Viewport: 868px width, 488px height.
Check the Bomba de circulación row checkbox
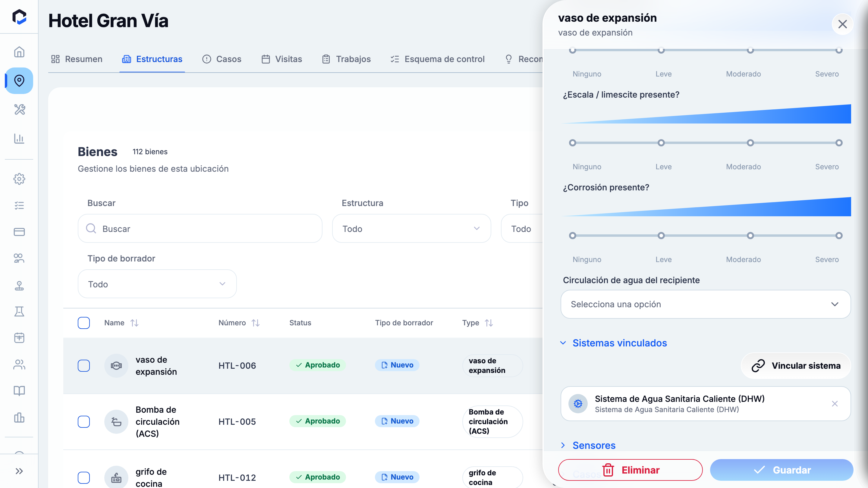coord(83,422)
